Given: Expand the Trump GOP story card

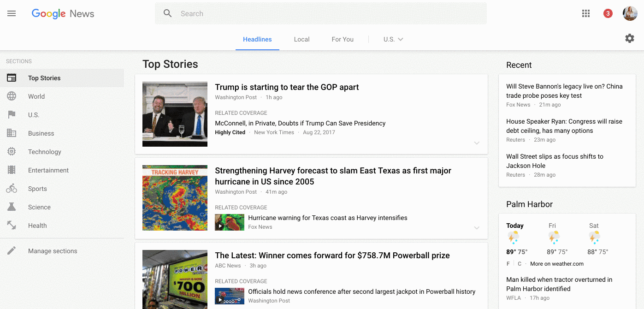Looking at the screenshot, I should coord(477,143).
